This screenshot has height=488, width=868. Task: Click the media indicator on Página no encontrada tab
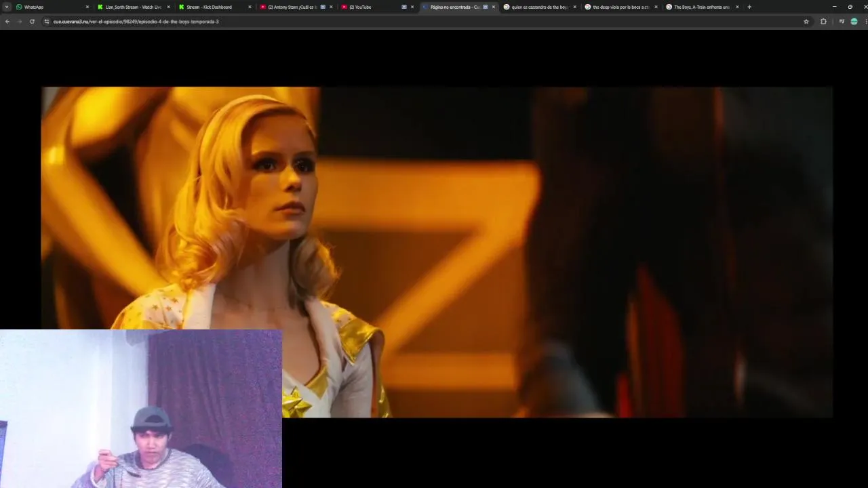(x=486, y=7)
